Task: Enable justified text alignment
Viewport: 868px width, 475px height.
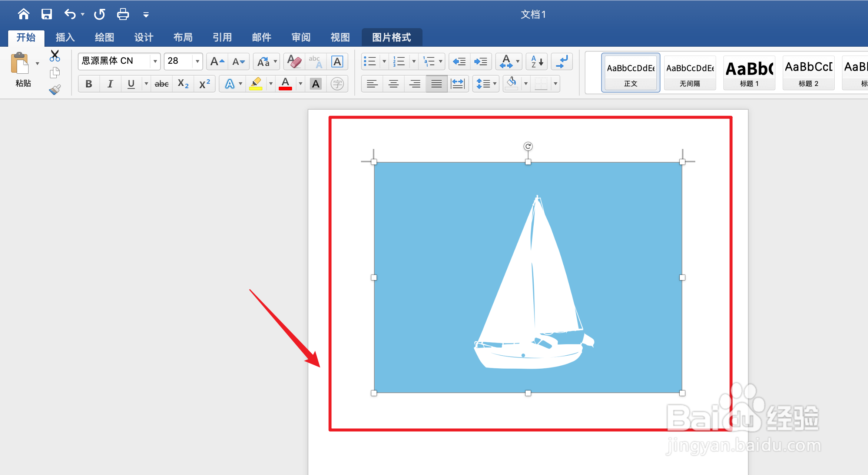Action: [x=436, y=84]
